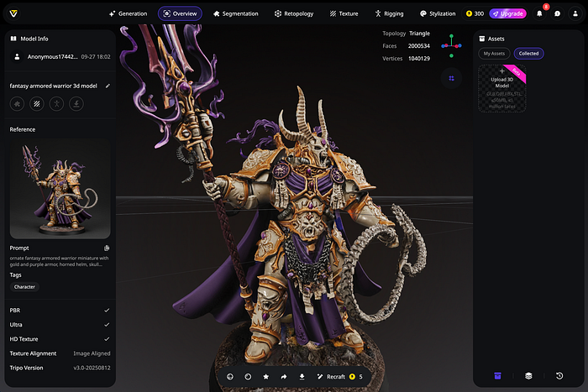Click the share arrow icon
Screen dimensions: 588x392
click(284, 377)
